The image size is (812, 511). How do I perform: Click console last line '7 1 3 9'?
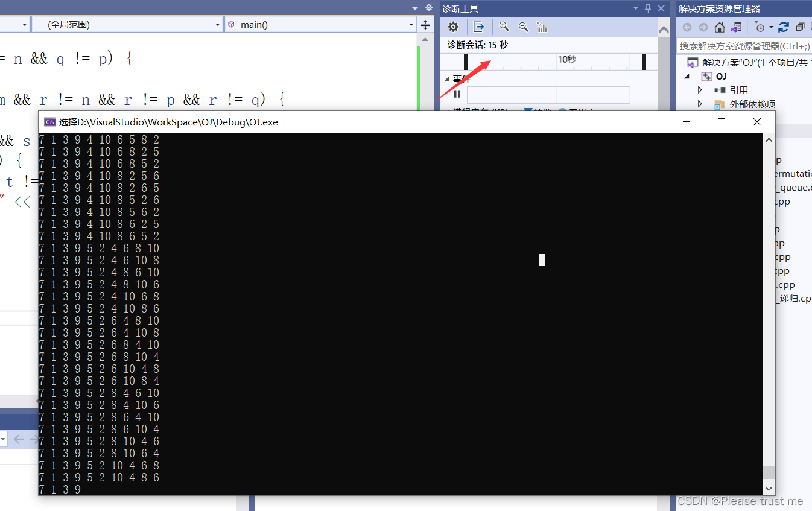[x=60, y=489]
